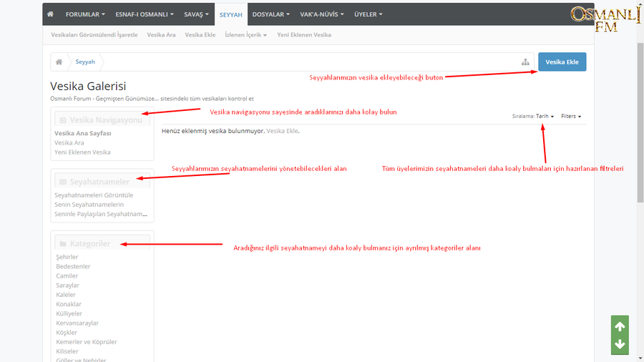Open the VAK'A-NÜVİS dropdown
644x362 pixels.
click(322, 14)
